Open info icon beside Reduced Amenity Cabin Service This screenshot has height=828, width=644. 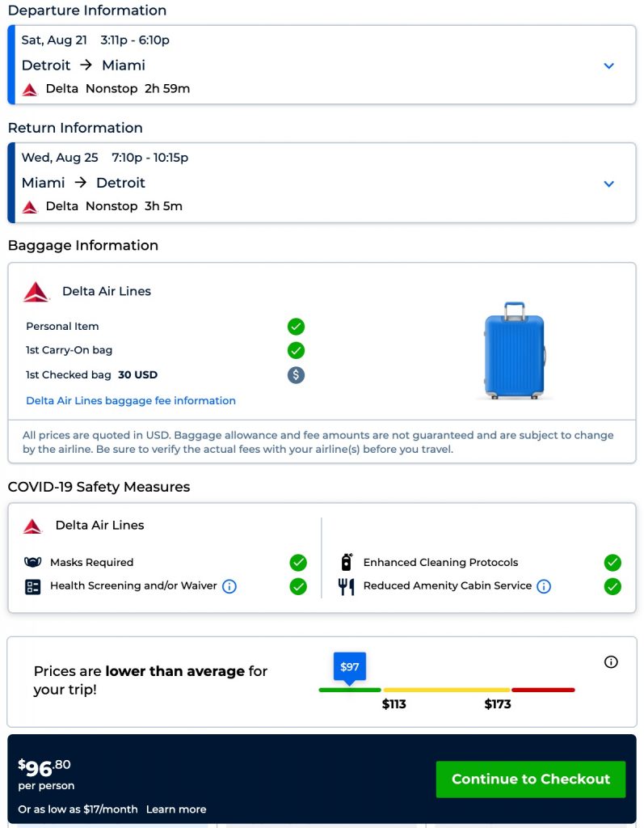544,586
